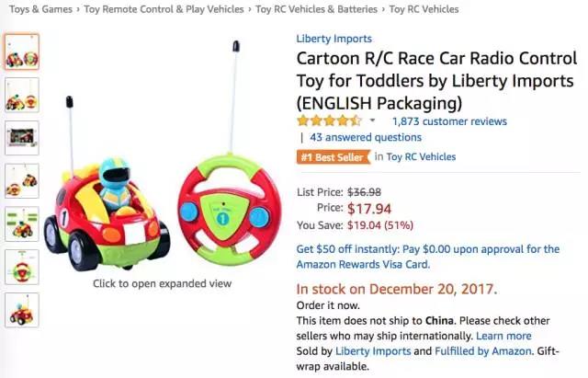Open the Liberty Imports brand link
Screen dimensions: 588x378
(x=334, y=39)
